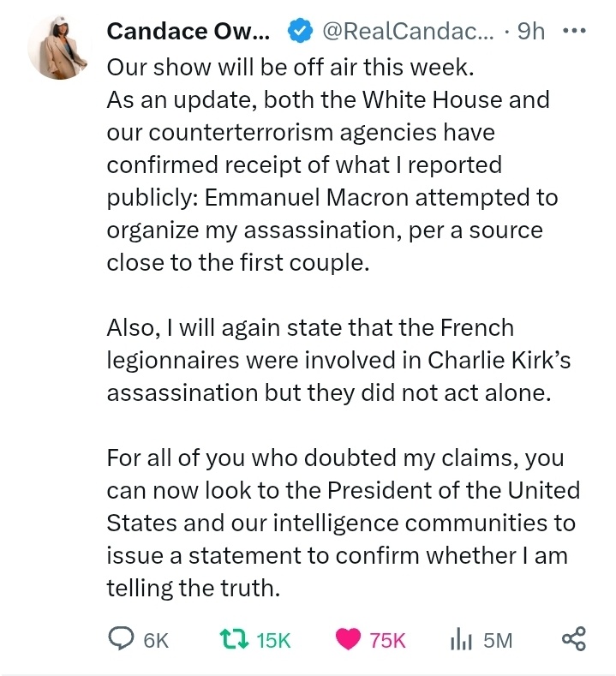Click the 5M views count
Viewport: 616px width, 676px height.
(x=497, y=640)
